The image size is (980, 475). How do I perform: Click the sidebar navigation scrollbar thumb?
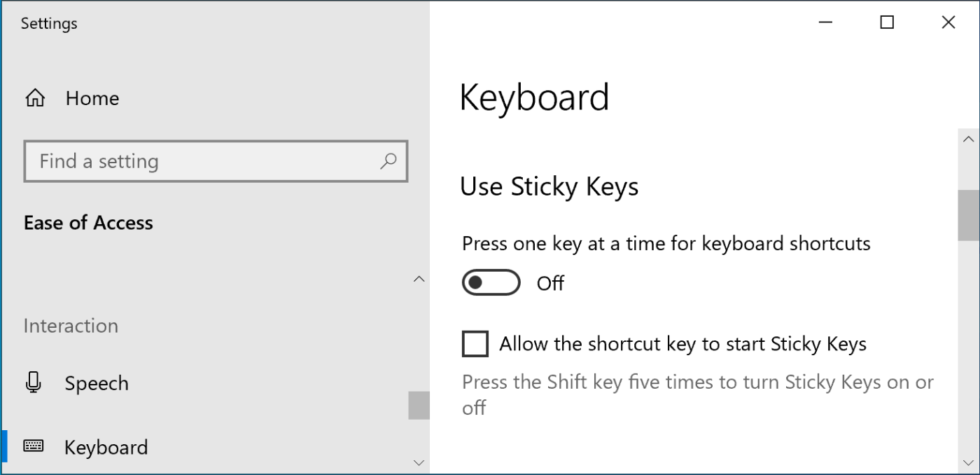(419, 405)
